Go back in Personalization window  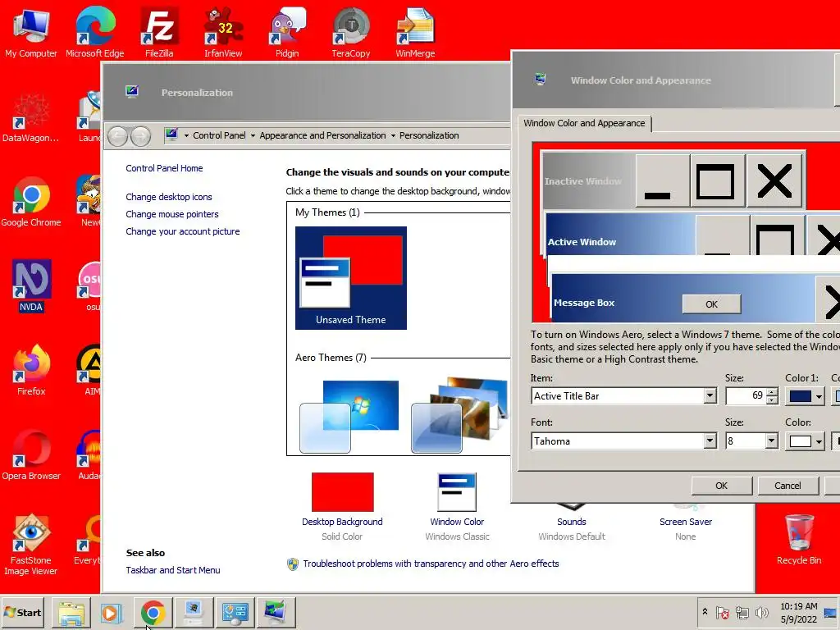tap(117, 136)
